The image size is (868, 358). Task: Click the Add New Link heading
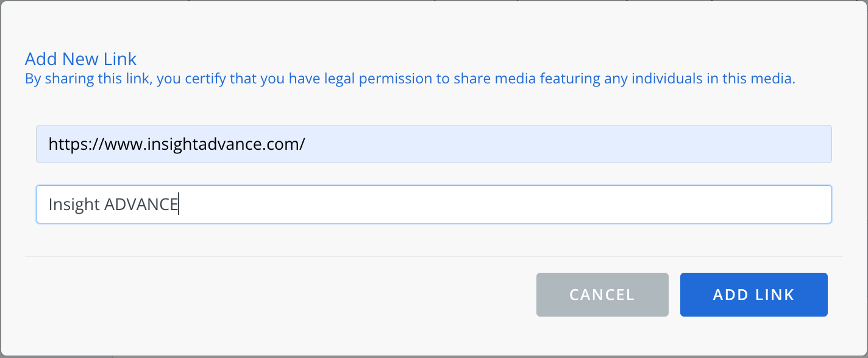click(x=80, y=59)
